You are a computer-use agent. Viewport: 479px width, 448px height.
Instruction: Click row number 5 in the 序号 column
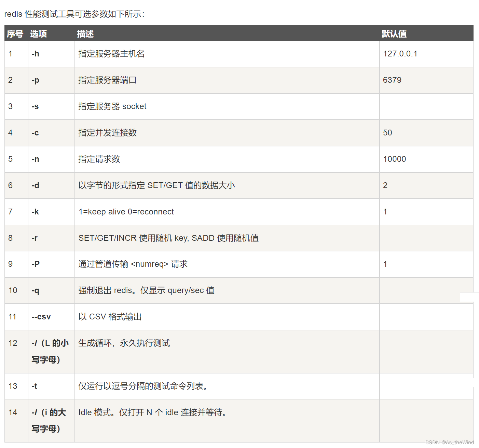pyautogui.click(x=11, y=159)
